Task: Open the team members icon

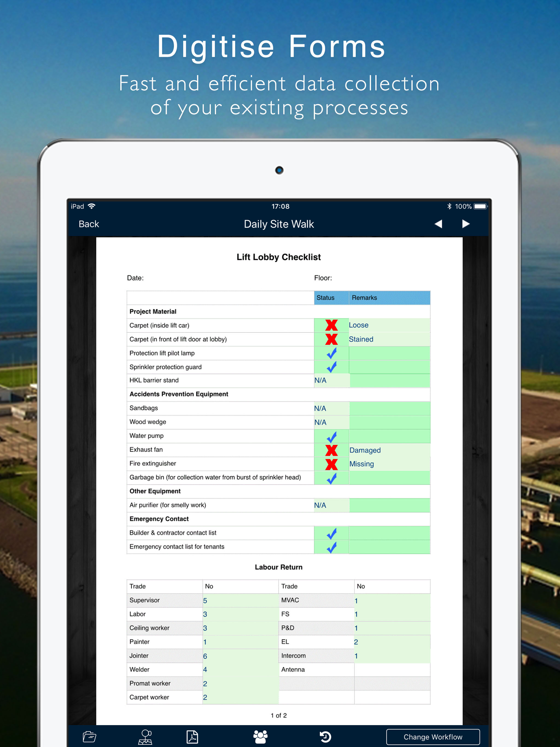Action: [260, 737]
